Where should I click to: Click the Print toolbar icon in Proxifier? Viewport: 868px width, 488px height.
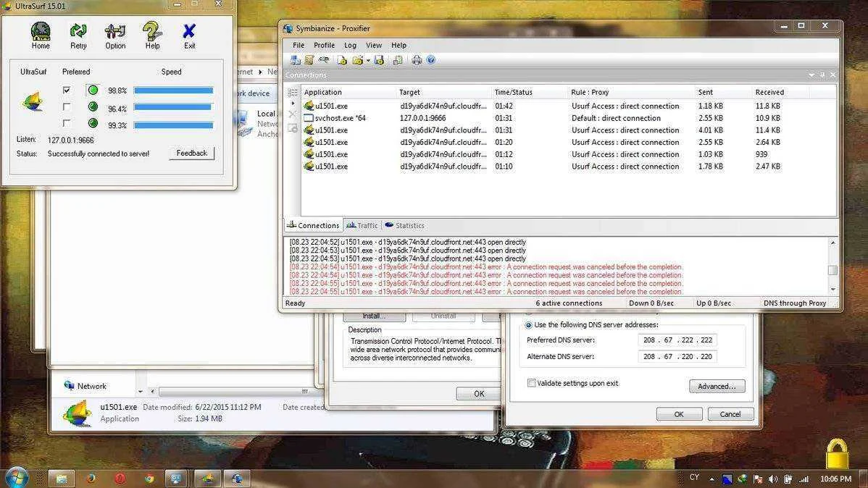tap(417, 60)
